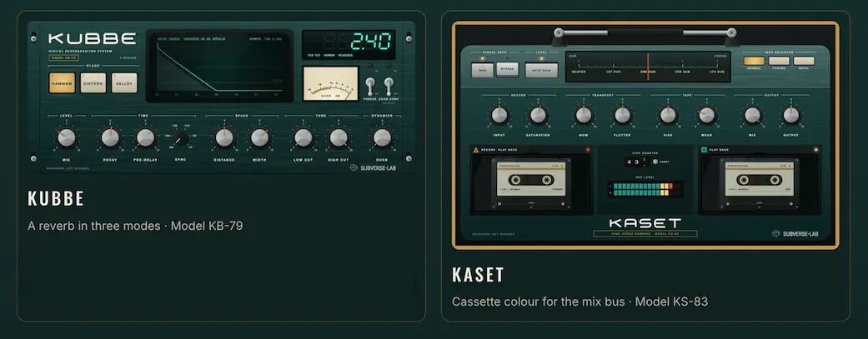Click the right screw on Kaset handle
Viewport: 868px width, 339px height.
pyautogui.click(x=732, y=32)
